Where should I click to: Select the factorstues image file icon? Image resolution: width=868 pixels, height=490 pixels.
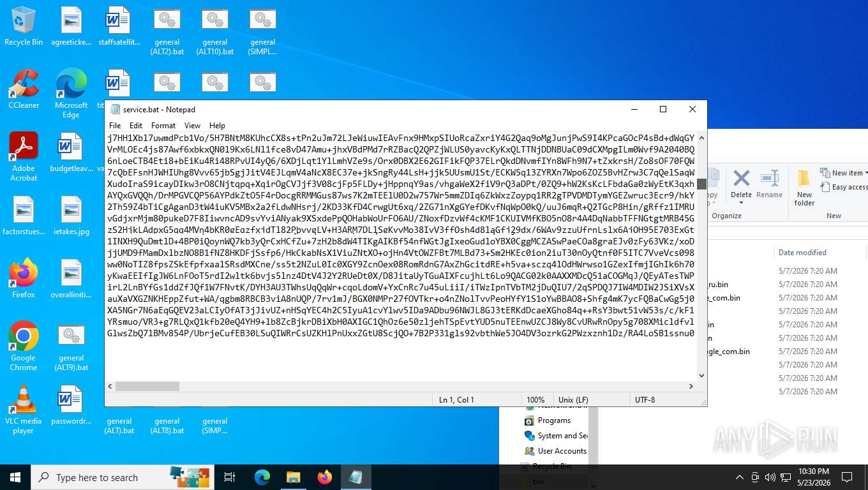click(x=24, y=216)
